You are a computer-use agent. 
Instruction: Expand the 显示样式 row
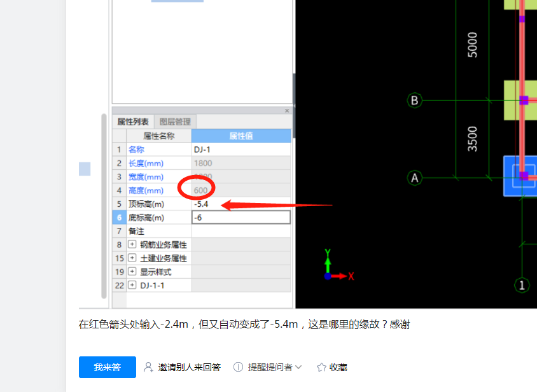tap(132, 272)
